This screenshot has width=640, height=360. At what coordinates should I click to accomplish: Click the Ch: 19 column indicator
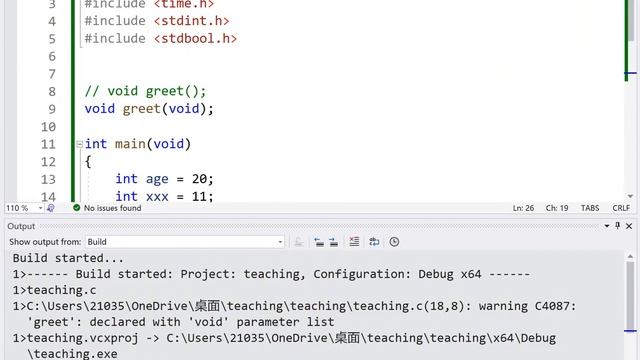coord(557,208)
